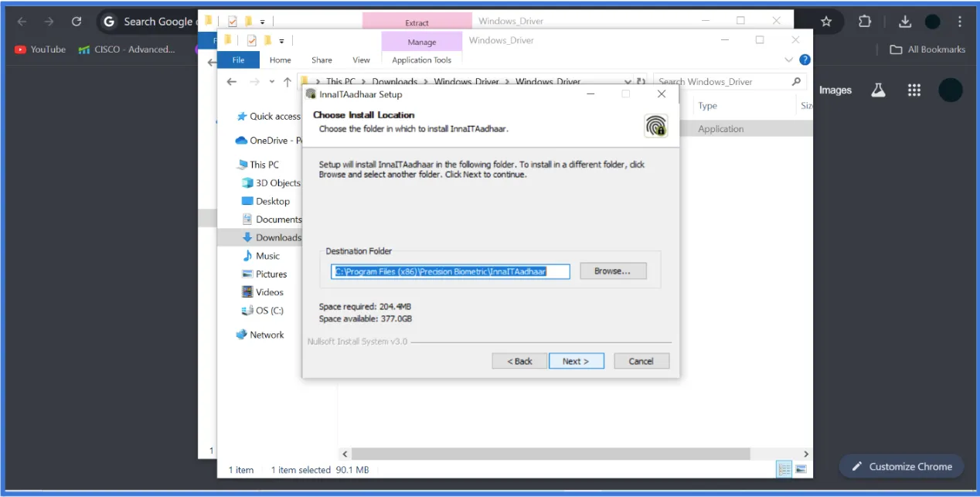This screenshot has width=980, height=497.
Task: Select This PC in the navigation pane
Action: click(x=258, y=165)
